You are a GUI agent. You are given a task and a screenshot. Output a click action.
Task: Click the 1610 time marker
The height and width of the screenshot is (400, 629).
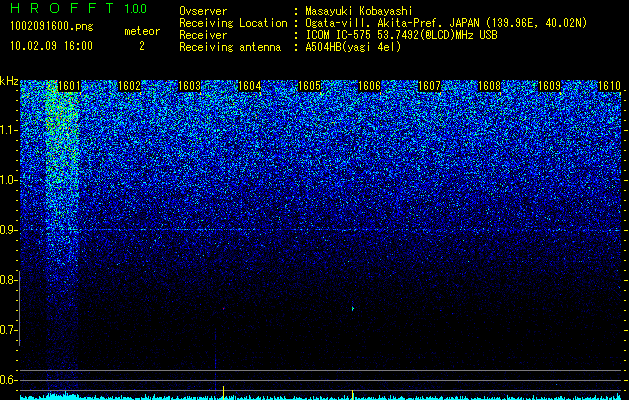[x=609, y=86]
